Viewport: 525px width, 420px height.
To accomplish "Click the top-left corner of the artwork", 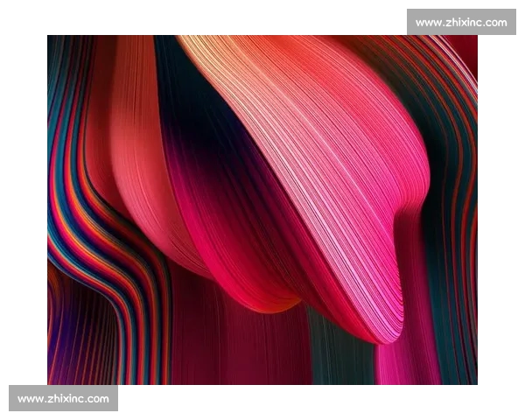I will pos(52,40).
